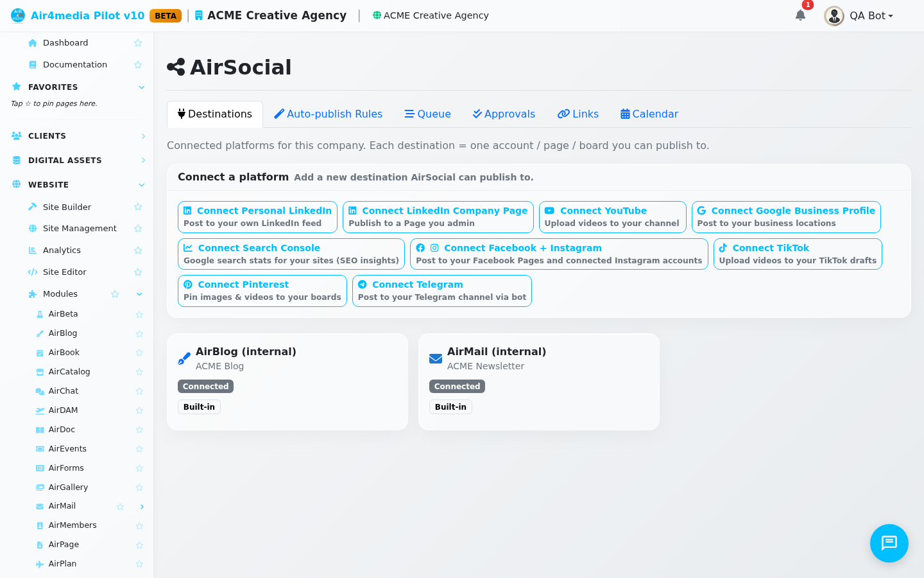The width and height of the screenshot is (924, 578).
Task: Pin Site Builder with its star
Action: pos(138,207)
